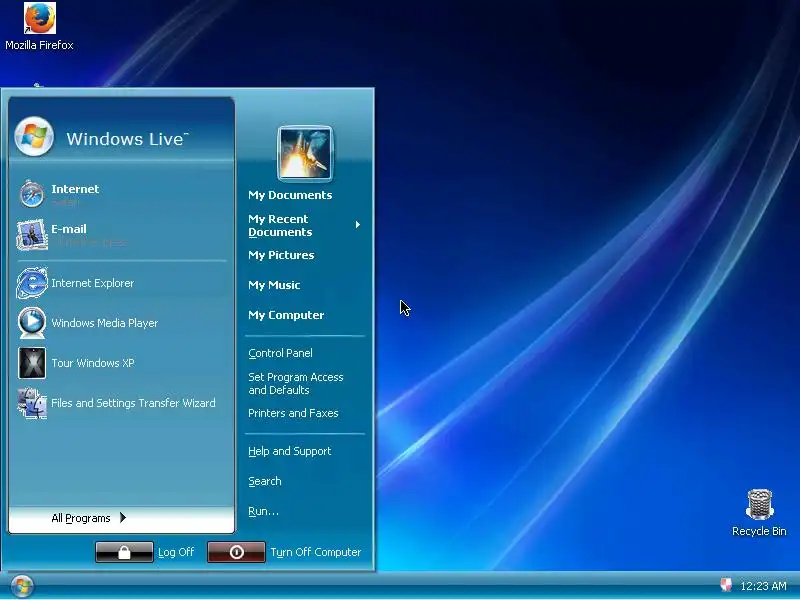Image resolution: width=800 pixels, height=600 pixels.
Task: Click the Safari compass Internet icon
Action: click(32, 194)
